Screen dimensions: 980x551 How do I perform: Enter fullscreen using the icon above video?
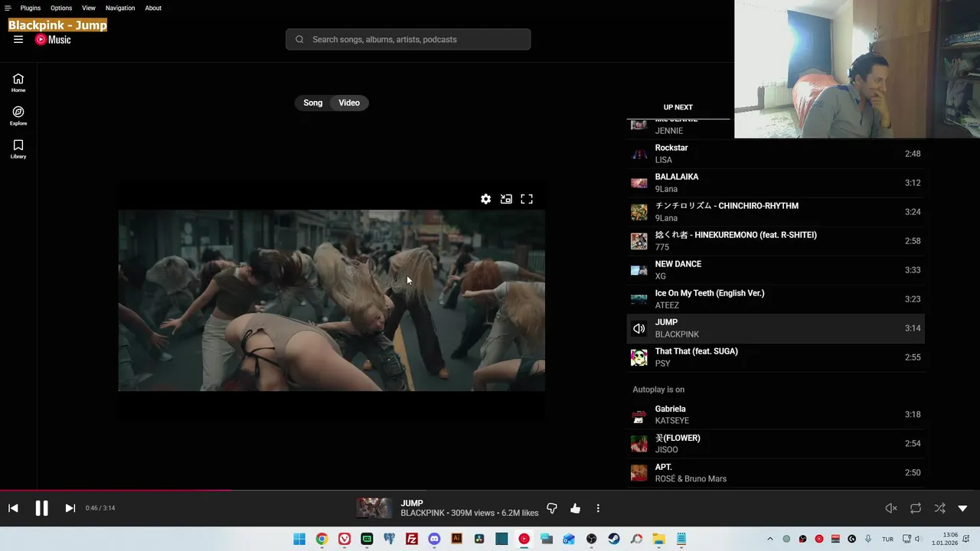click(527, 199)
